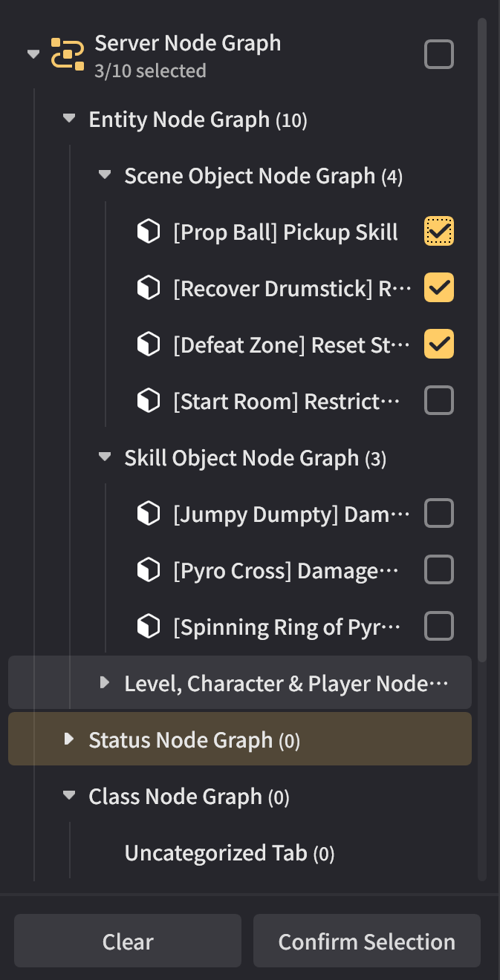Click the cube icon beside Defeat Zone

point(149,345)
